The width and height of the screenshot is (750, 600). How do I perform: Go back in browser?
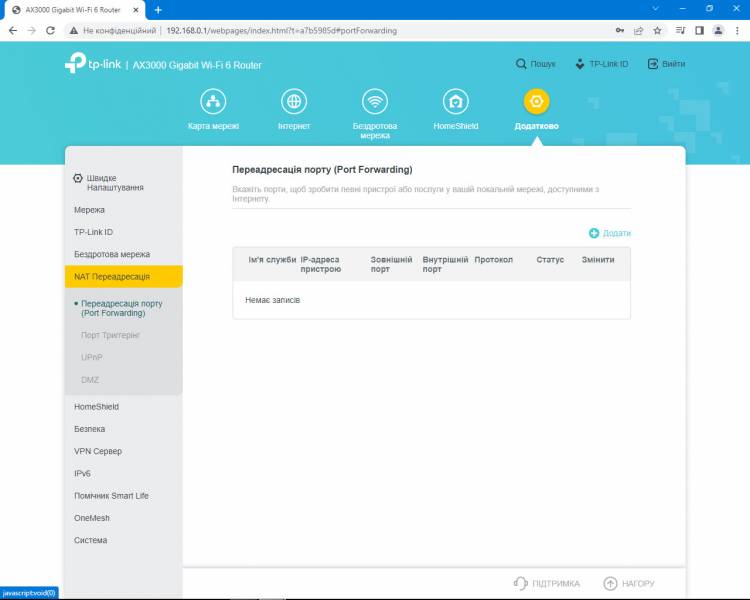tap(13, 30)
